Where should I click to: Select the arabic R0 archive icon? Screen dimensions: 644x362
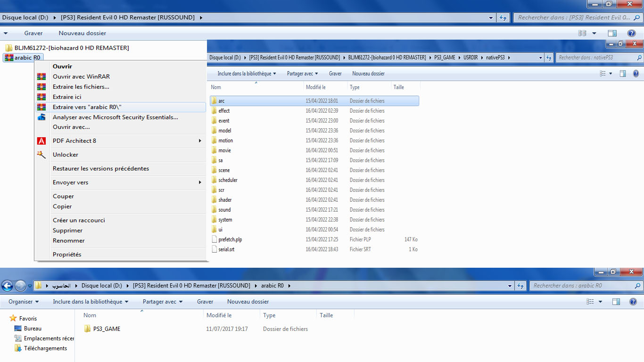pos(8,58)
